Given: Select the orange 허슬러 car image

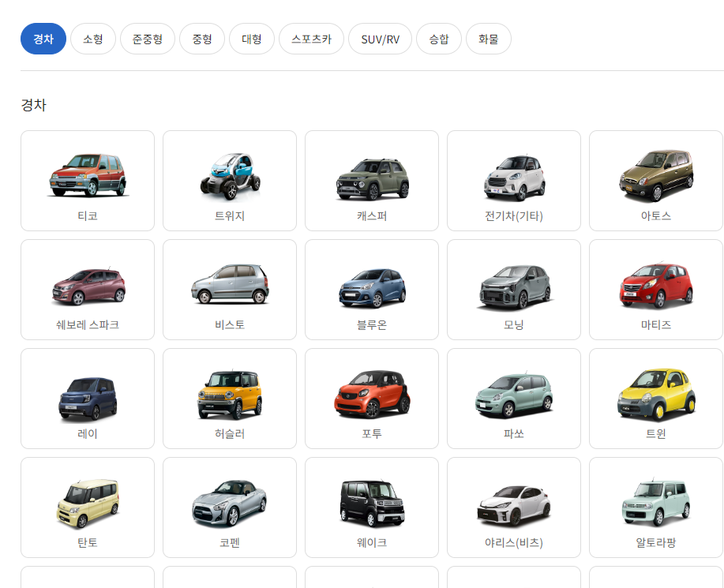Looking at the screenshot, I should (230, 393).
